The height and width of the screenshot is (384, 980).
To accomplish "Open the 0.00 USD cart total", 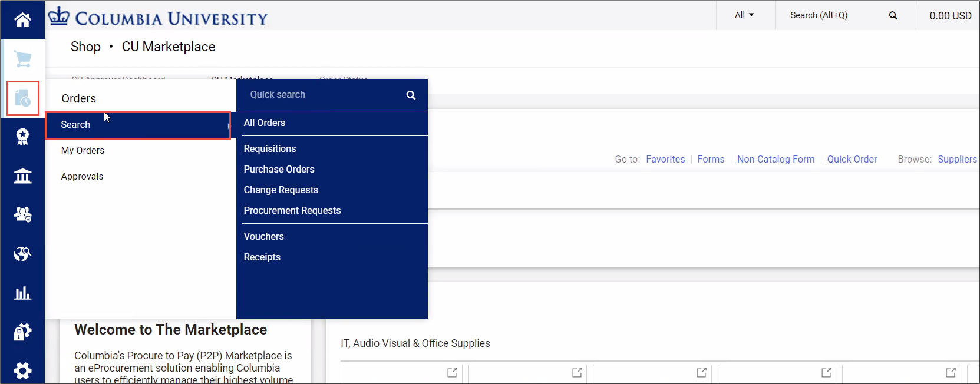I will [x=950, y=16].
